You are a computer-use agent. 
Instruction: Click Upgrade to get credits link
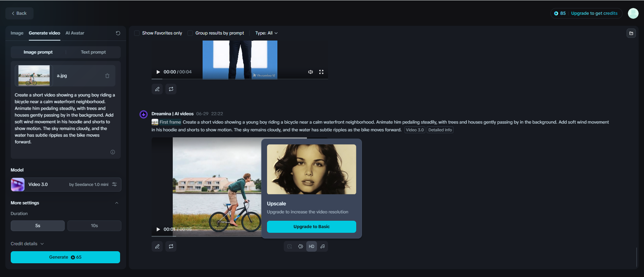(594, 13)
